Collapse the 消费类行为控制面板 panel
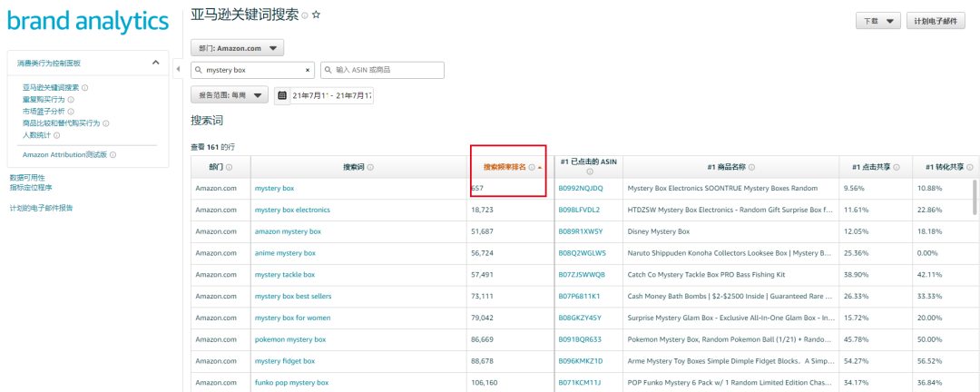The height and width of the screenshot is (392, 980). [x=156, y=63]
